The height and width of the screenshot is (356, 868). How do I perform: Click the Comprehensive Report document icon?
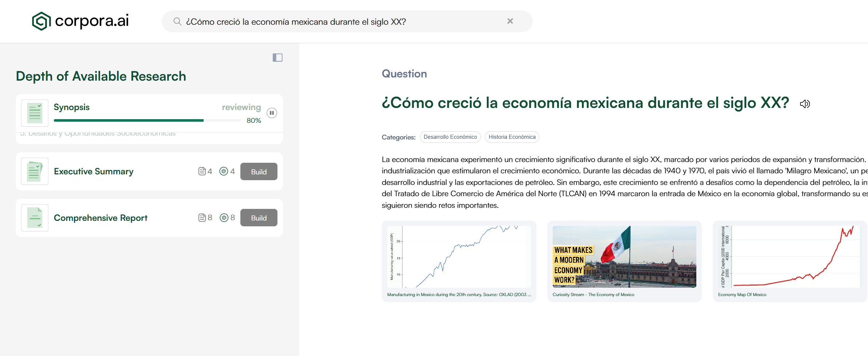pos(35,218)
